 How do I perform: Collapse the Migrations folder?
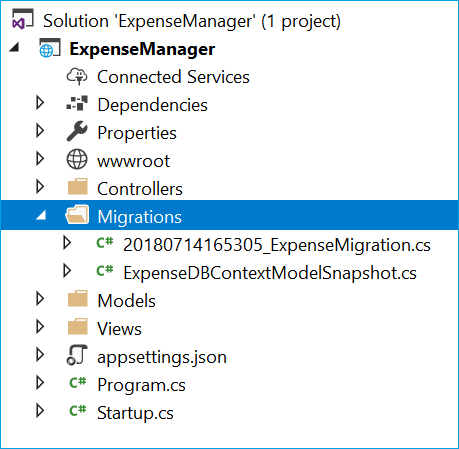tap(41, 215)
